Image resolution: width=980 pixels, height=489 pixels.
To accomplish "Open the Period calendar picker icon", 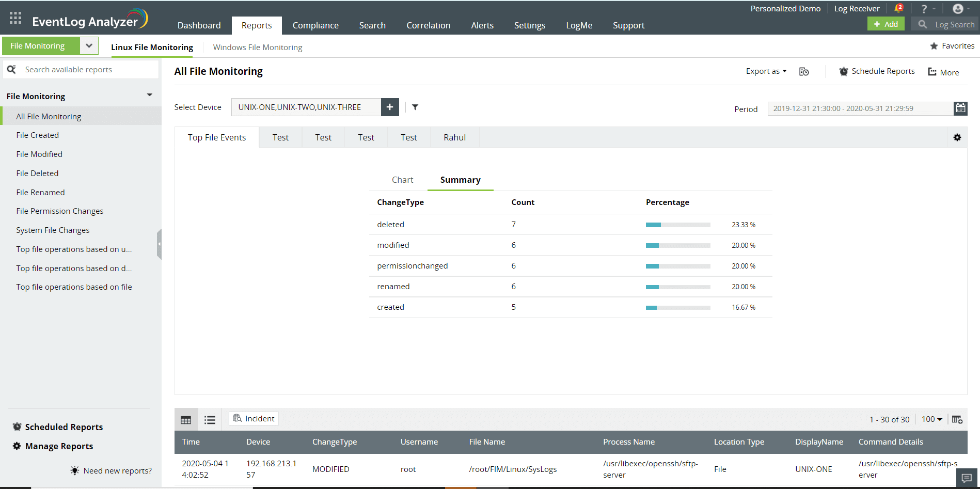I will [960, 108].
